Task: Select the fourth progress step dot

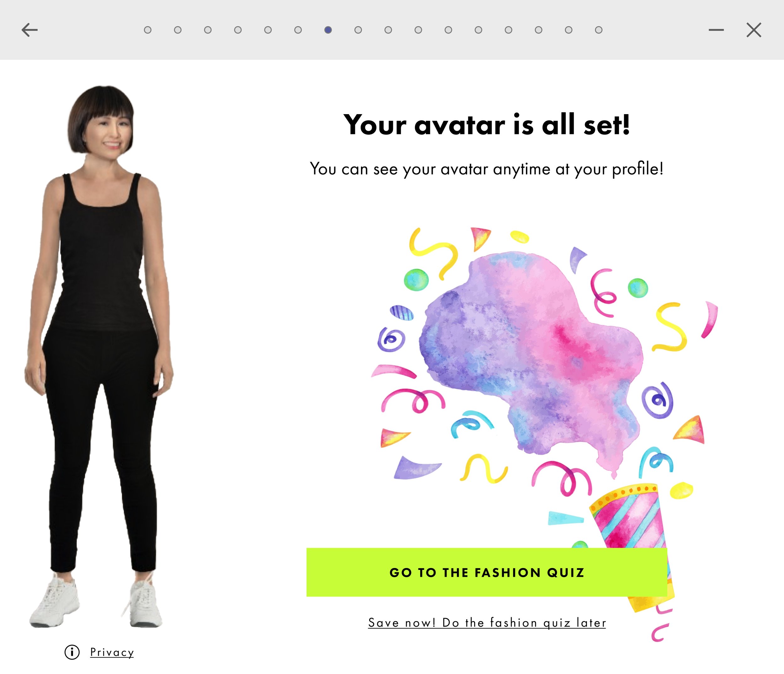Action: [x=238, y=30]
